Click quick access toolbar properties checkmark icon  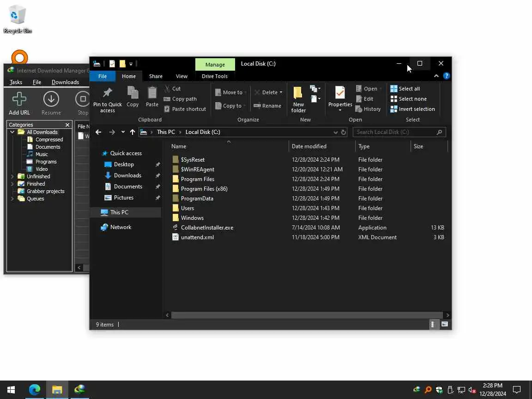pos(112,63)
